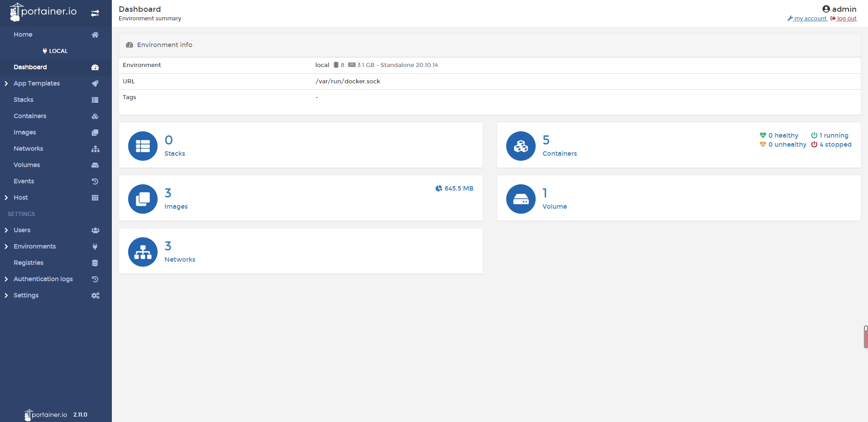Click the large Networks circle icon tile
This screenshot has height=422, width=868.
click(x=143, y=252)
